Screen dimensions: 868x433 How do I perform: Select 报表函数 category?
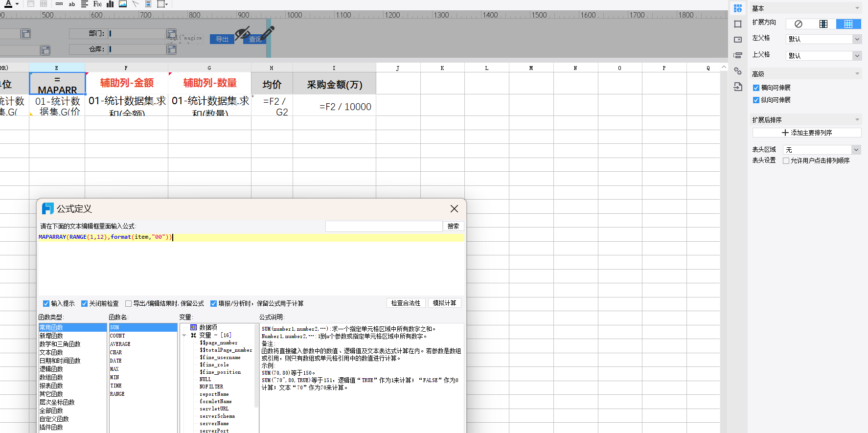72,386
